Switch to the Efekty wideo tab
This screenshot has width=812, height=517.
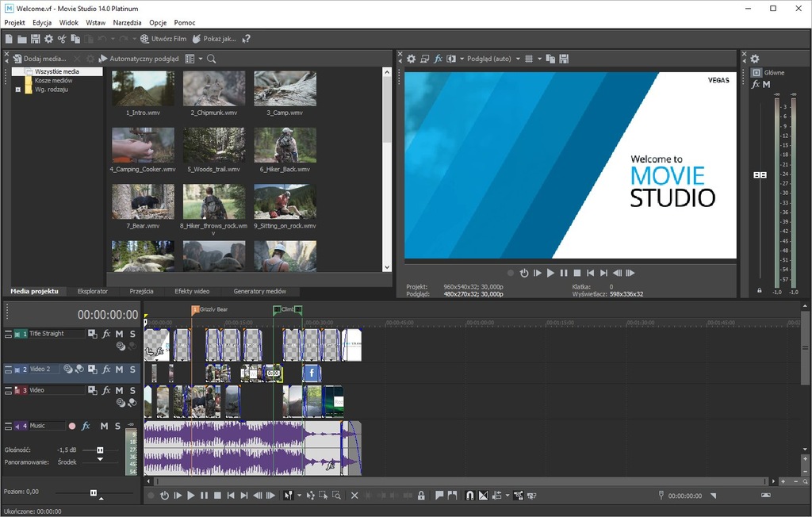tap(192, 291)
